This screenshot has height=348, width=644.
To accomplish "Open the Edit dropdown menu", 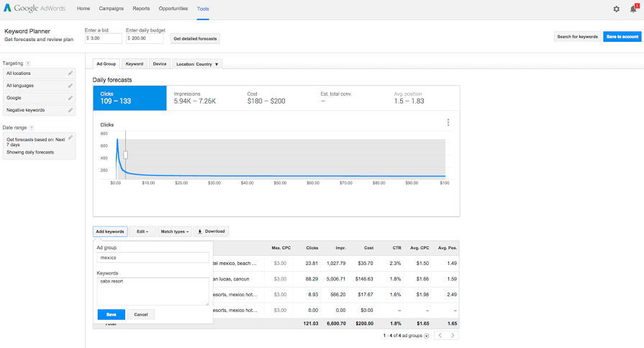I will pyautogui.click(x=142, y=231).
